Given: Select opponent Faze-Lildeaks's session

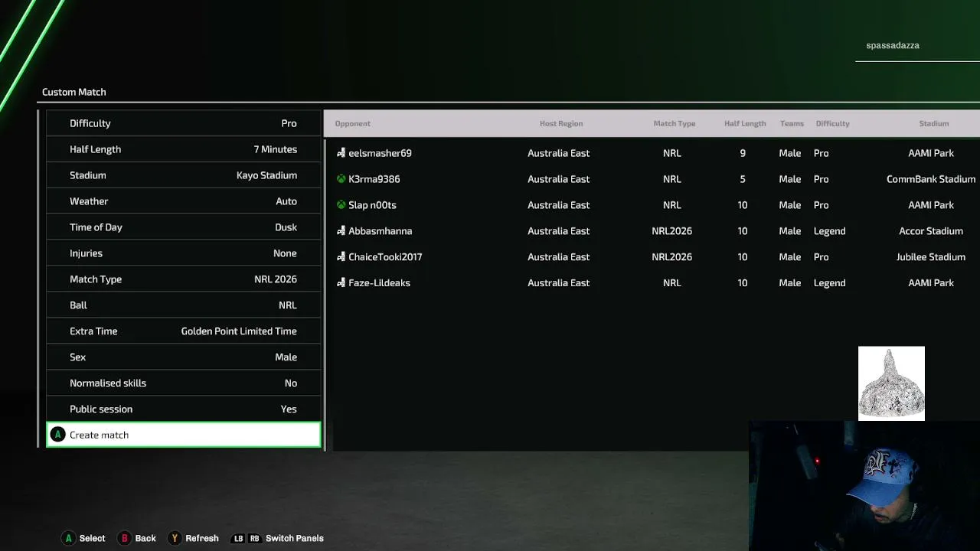Looking at the screenshot, I should coord(654,283).
